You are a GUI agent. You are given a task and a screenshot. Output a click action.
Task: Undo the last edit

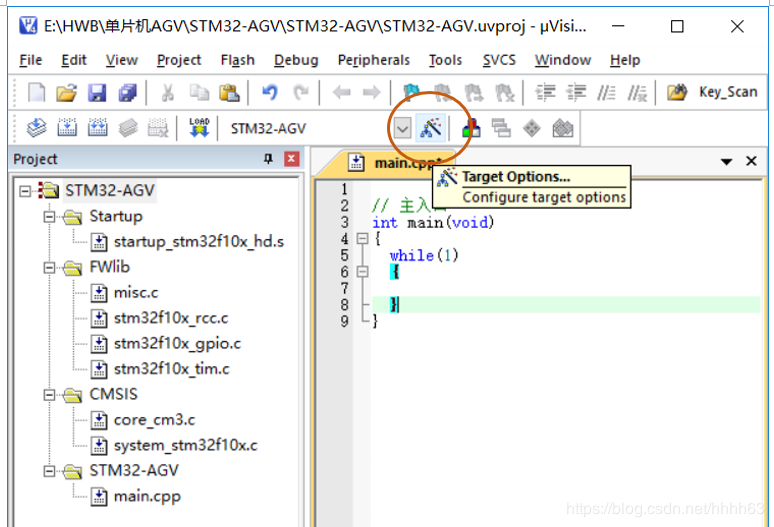tap(270, 92)
